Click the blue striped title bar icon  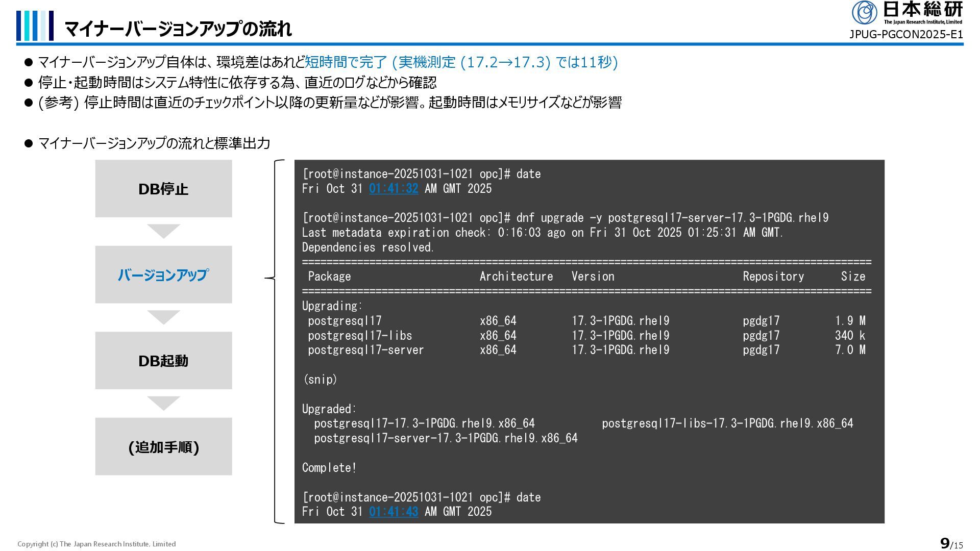click(35, 26)
